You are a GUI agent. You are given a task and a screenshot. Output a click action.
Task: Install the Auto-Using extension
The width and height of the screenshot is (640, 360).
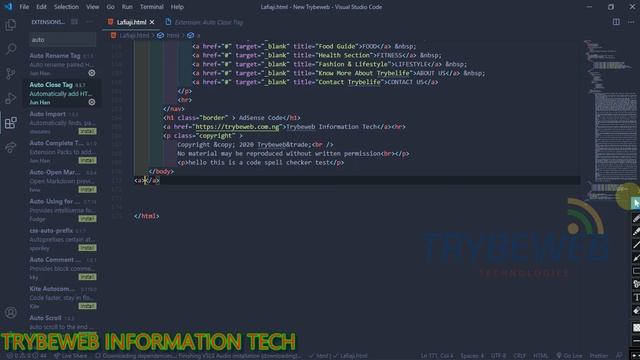(87, 218)
